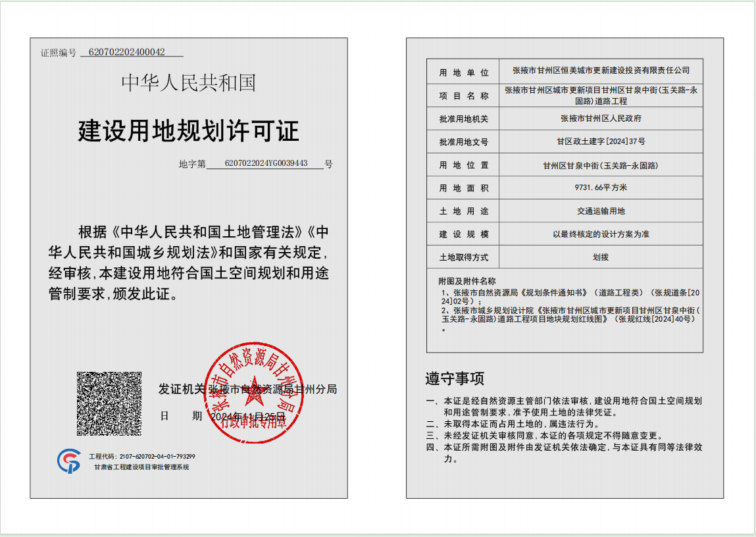Click the 建设规模 row label
Viewport: 756px width, 537px height.
pos(464,234)
